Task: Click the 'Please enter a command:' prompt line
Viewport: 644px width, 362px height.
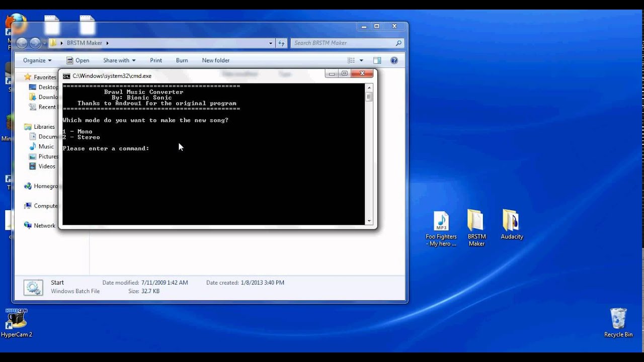Action: (106, 148)
